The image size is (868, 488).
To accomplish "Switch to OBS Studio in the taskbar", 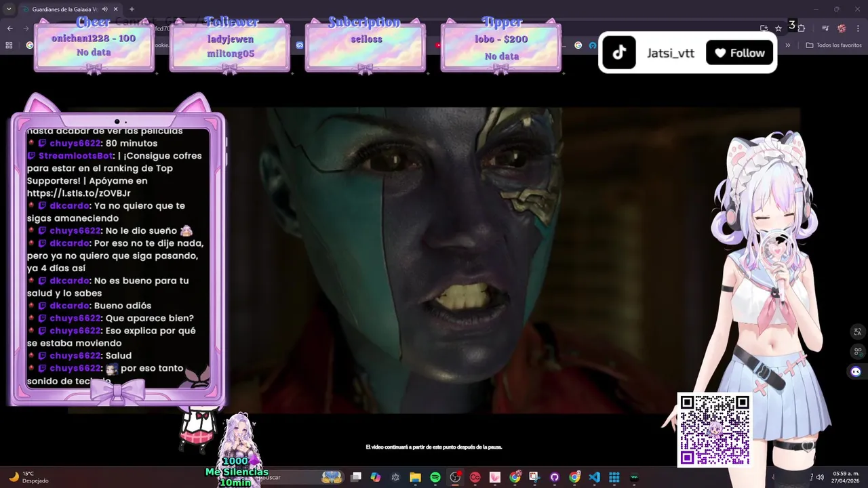I will [455, 477].
